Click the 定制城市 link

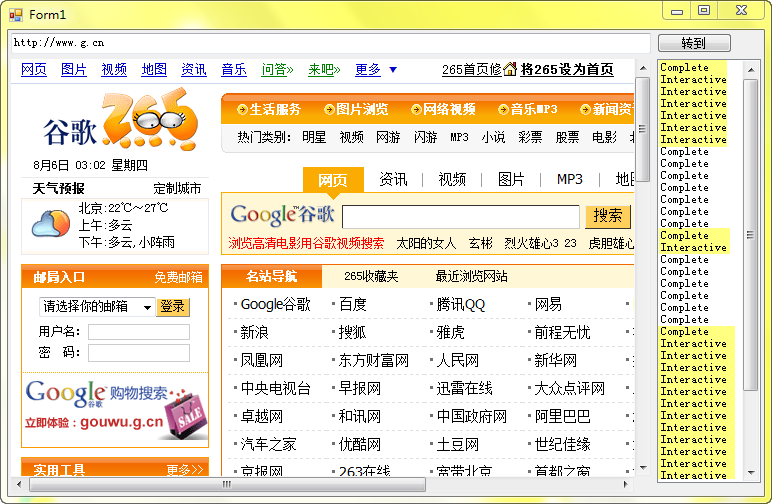click(177, 189)
